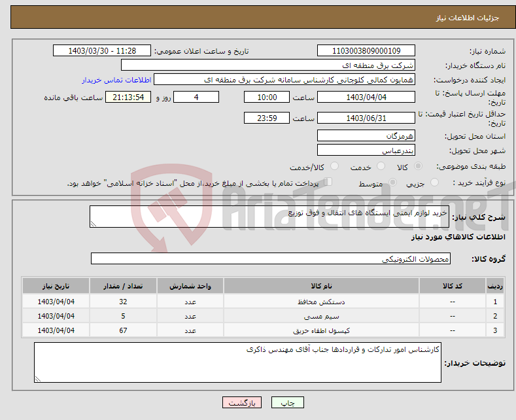Click the سیم مسی item name
The height and width of the screenshot is (420, 516).
click(321, 317)
